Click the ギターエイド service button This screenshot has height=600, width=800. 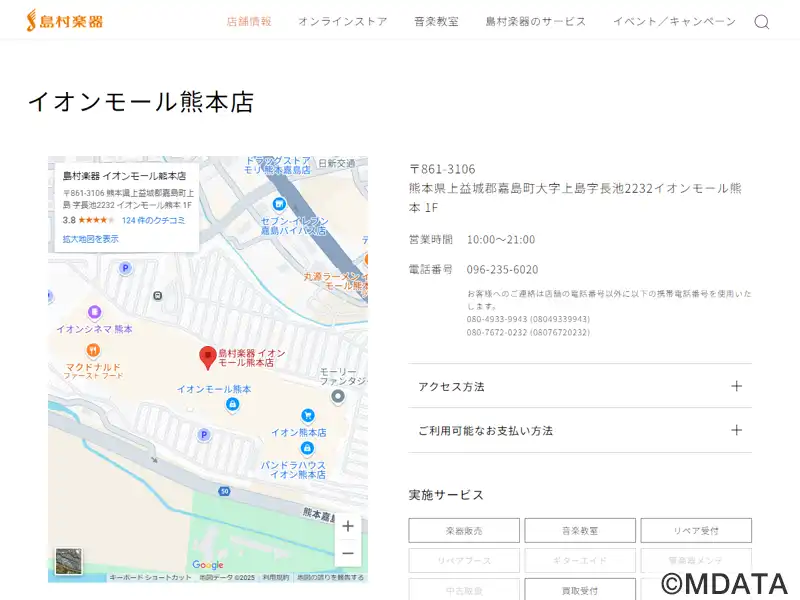click(580, 560)
